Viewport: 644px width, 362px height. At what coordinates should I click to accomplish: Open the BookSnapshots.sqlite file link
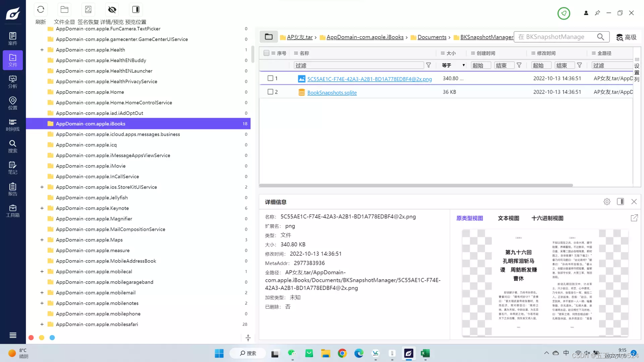(x=332, y=93)
